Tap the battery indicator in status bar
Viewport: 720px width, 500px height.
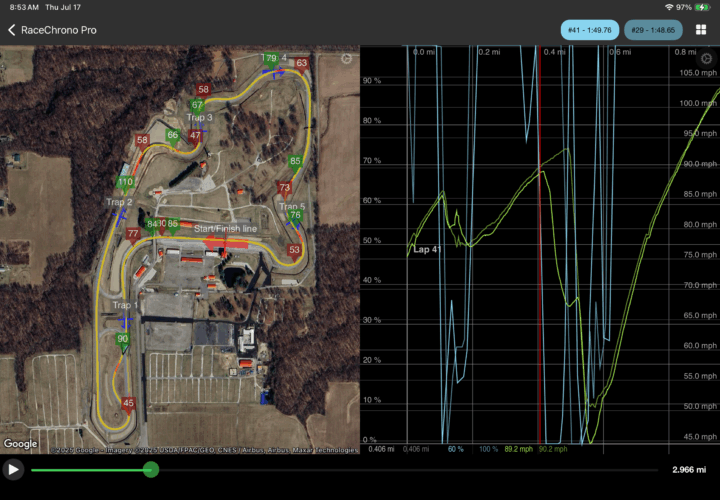coord(701,7)
